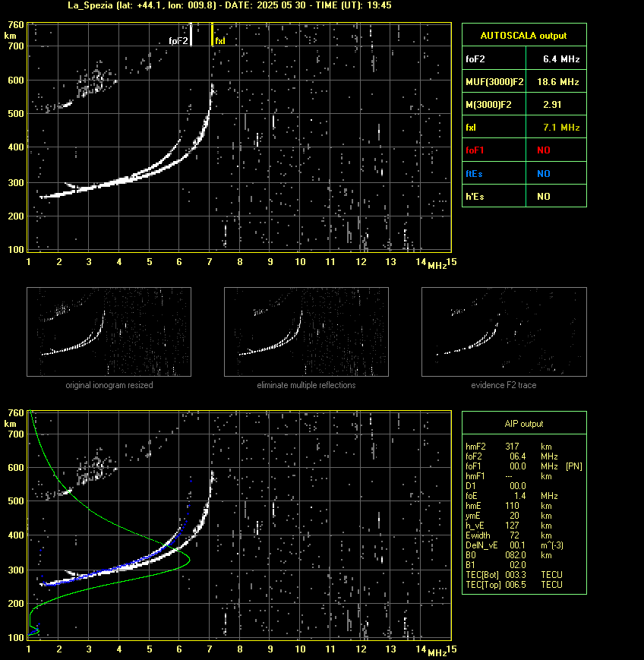Viewport: 644px width, 660px height.
Task: Click the 'eliminate multiple reflections' caption
Action: click(x=306, y=385)
